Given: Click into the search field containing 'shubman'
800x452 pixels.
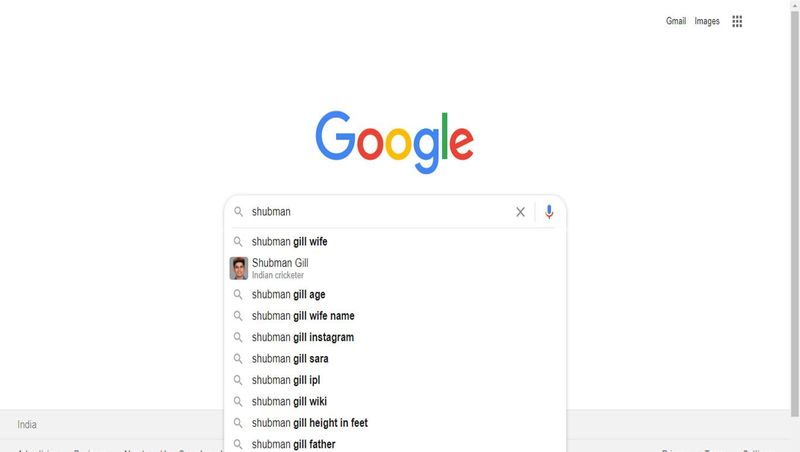Looking at the screenshot, I should (380, 212).
